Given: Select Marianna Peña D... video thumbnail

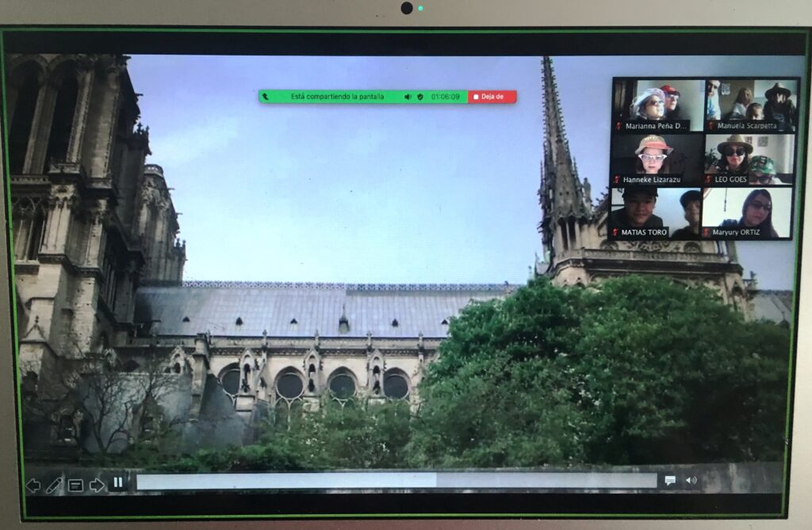Looking at the screenshot, I should tap(657, 105).
